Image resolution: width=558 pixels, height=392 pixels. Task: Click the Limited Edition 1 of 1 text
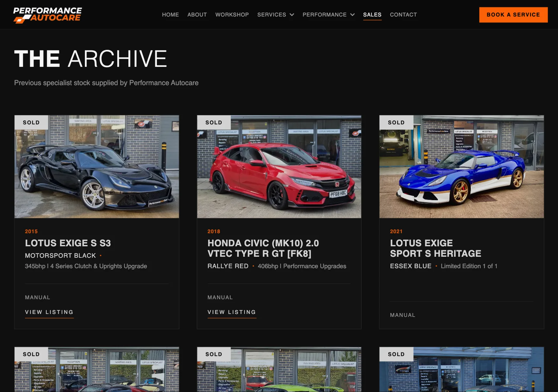pos(469,266)
